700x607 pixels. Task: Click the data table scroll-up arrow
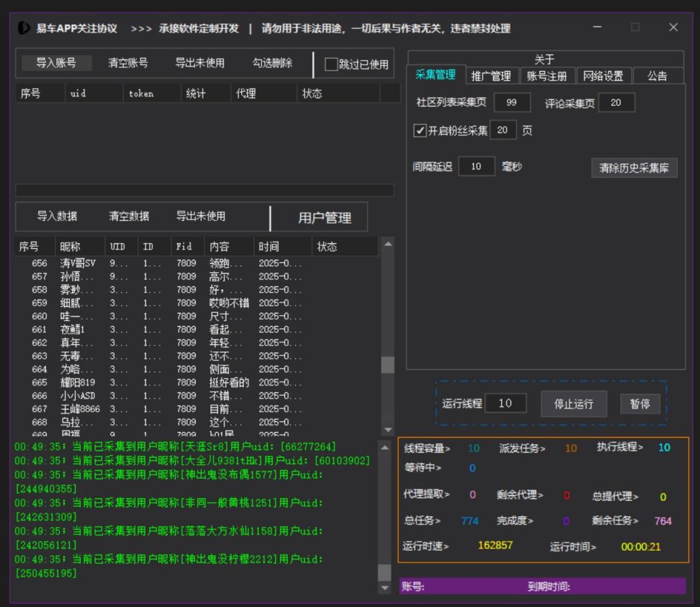pyautogui.click(x=388, y=244)
